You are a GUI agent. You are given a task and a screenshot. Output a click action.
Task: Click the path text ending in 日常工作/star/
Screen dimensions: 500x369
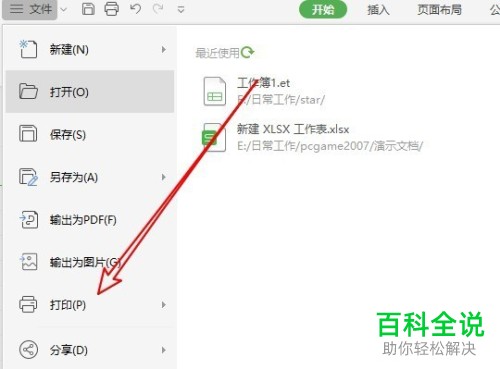281,100
